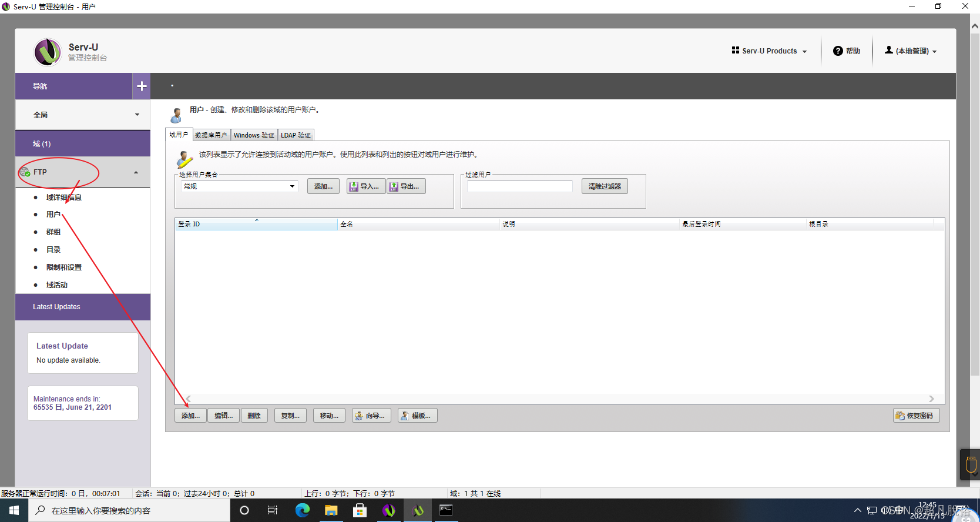This screenshot has height=522, width=980.
Task: Open File Explorer from taskbar
Action: (331, 510)
